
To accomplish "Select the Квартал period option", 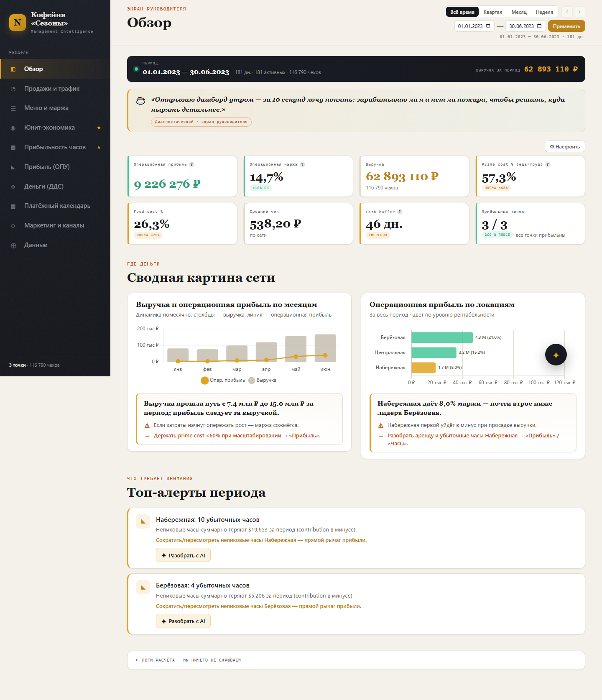I will 492,12.
